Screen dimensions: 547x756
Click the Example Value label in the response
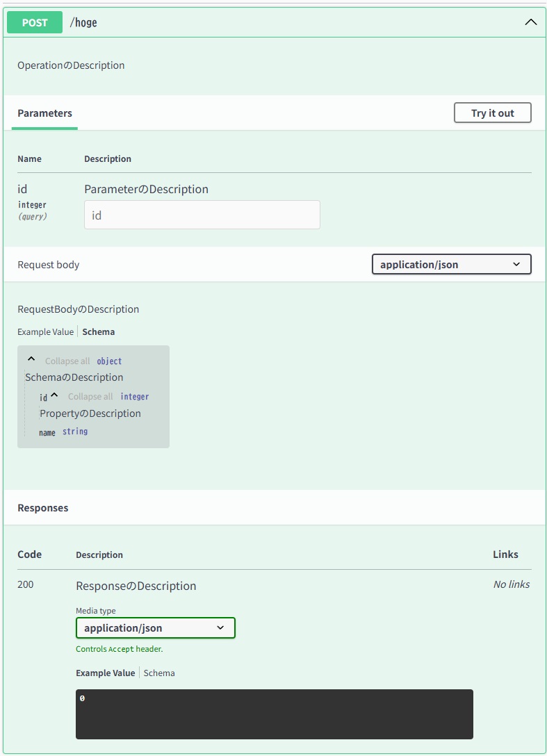point(104,673)
